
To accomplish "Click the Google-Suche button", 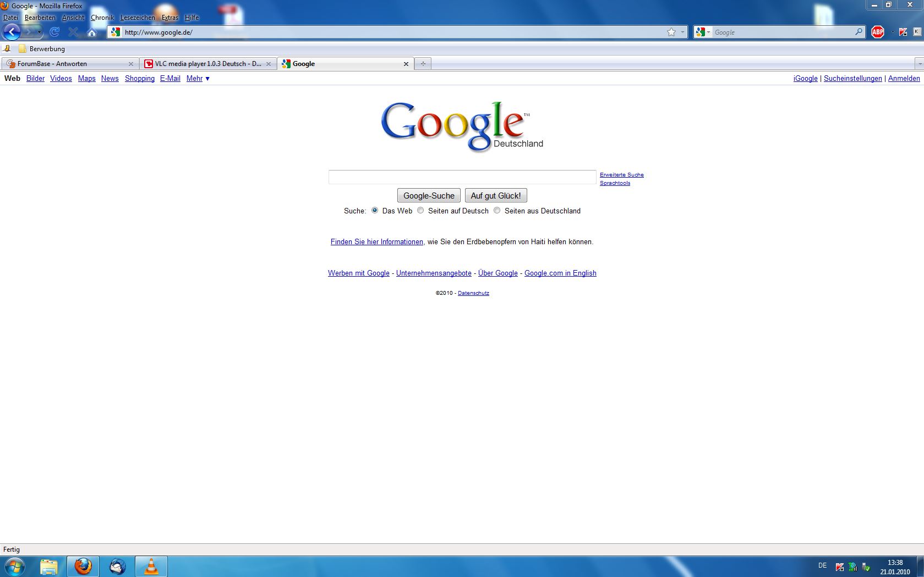I will click(429, 195).
